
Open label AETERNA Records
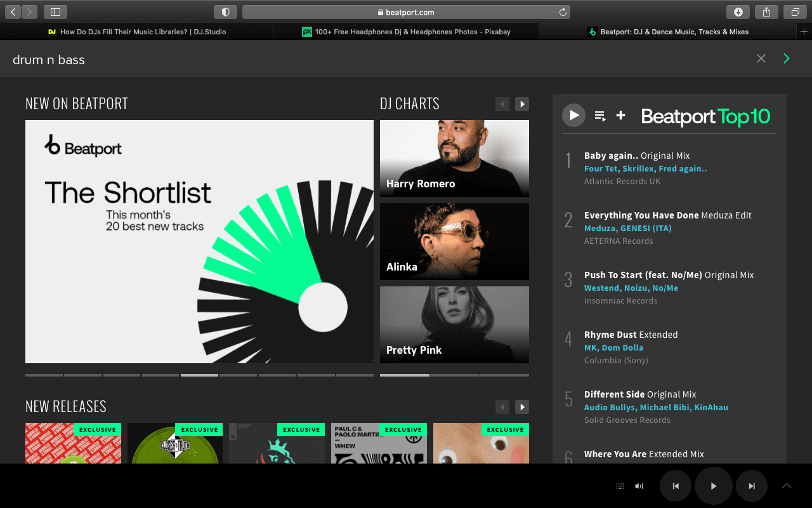click(x=619, y=241)
